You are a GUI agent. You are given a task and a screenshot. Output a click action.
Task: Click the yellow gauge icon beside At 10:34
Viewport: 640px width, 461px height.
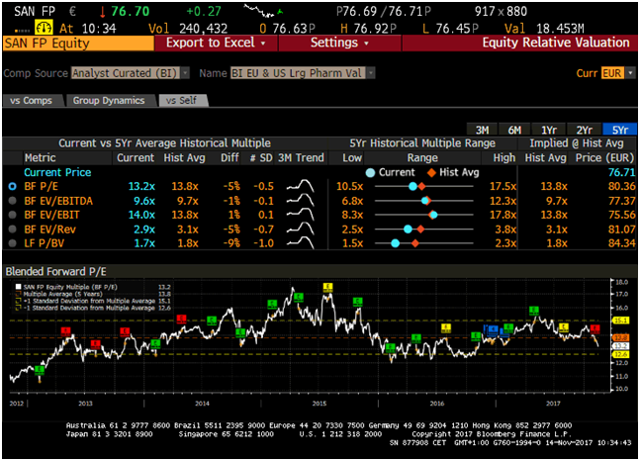[x=44, y=28]
